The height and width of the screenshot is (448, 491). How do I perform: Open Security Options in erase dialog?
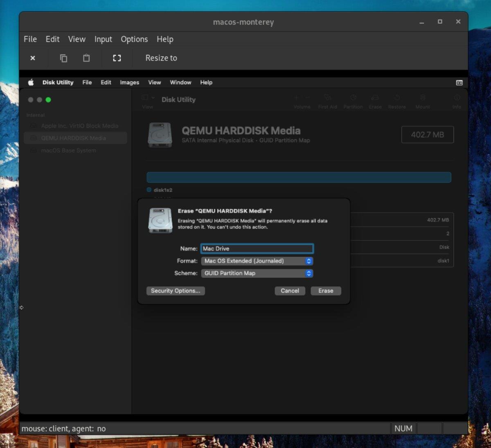[176, 291]
